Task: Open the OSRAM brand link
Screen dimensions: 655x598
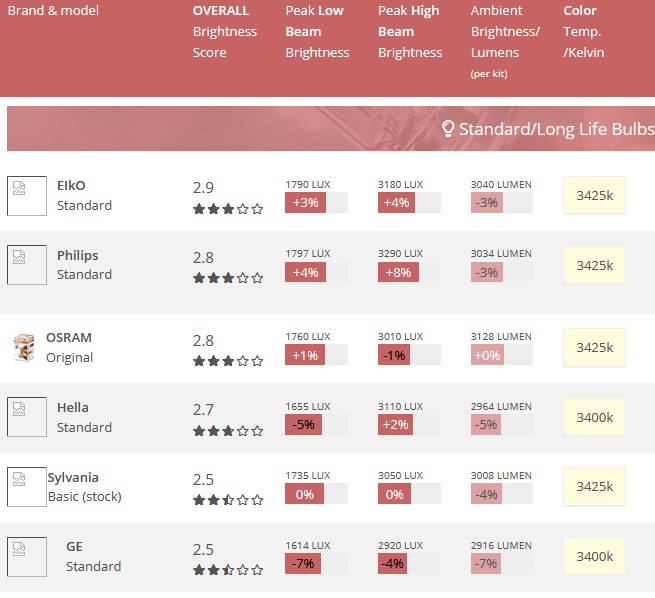Action: pos(69,337)
